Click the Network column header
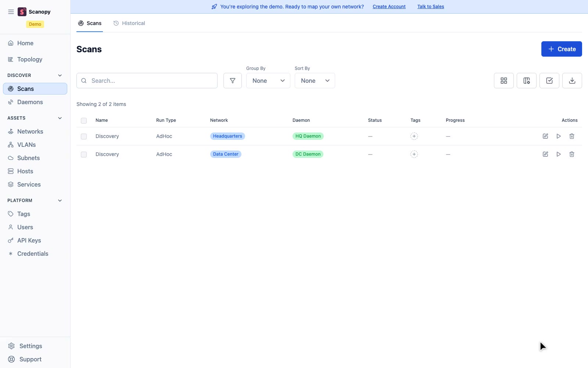Viewport: 588px width, 368px height. pyautogui.click(x=219, y=120)
